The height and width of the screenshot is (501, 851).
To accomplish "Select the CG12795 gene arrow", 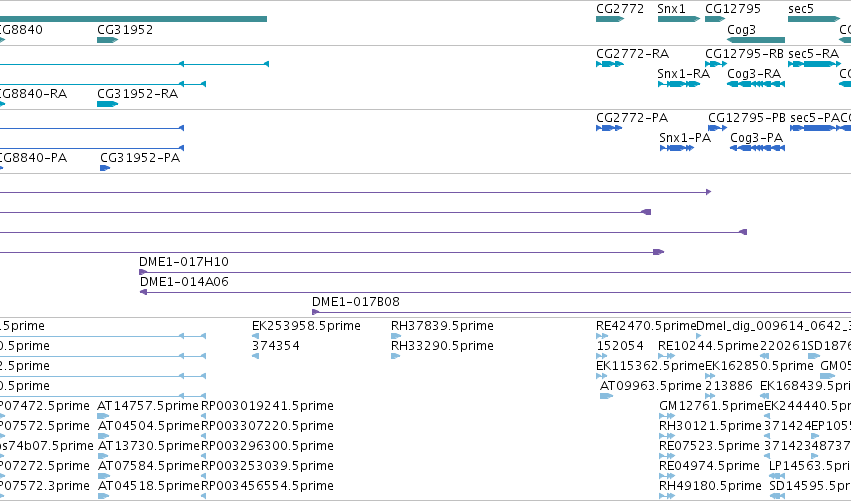I will [x=715, y=19].
